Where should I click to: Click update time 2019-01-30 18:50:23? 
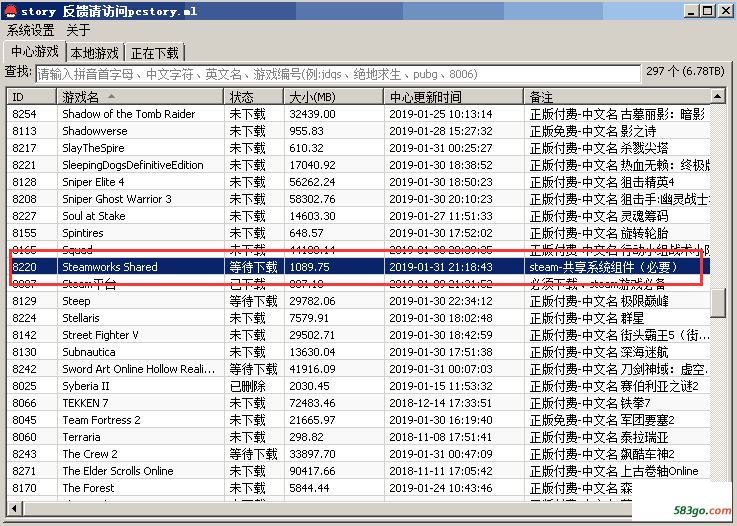[x=441, y=182]
